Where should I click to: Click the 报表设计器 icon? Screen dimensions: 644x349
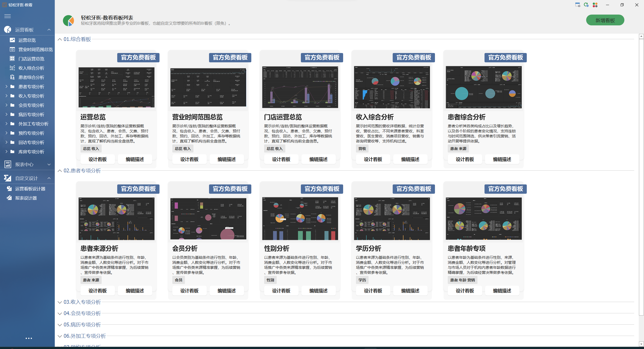[9, 198]
